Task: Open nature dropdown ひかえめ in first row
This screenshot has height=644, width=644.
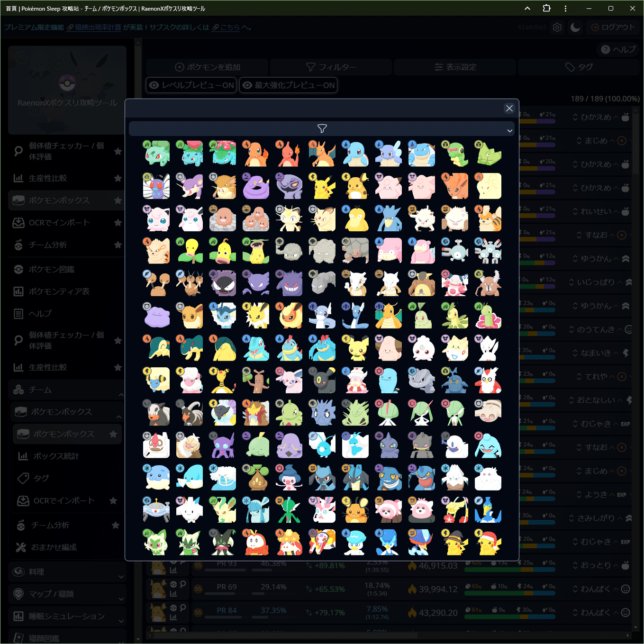Action: point(596,117)
